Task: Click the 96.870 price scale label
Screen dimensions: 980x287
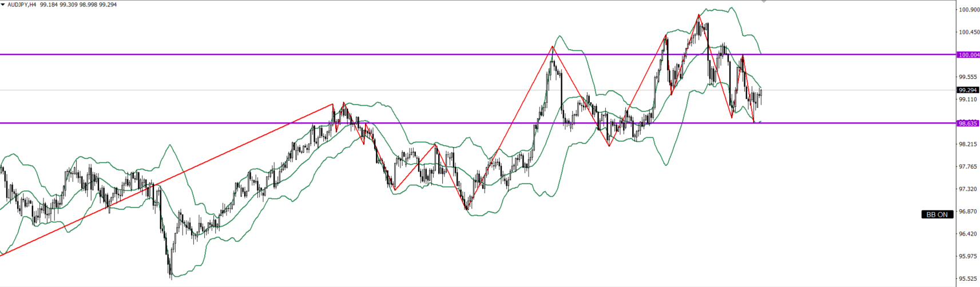Action: click(968, 212)
